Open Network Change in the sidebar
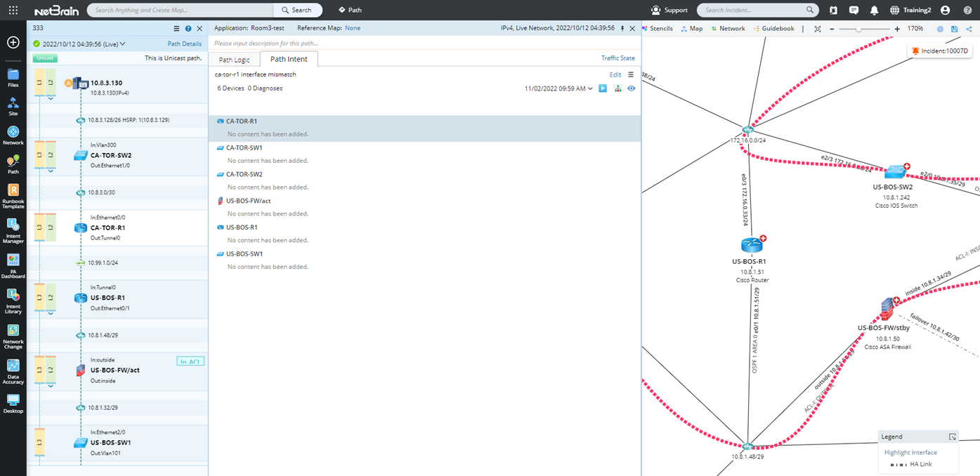Viewport: 980px width, 476px height. tap(13, 336)
